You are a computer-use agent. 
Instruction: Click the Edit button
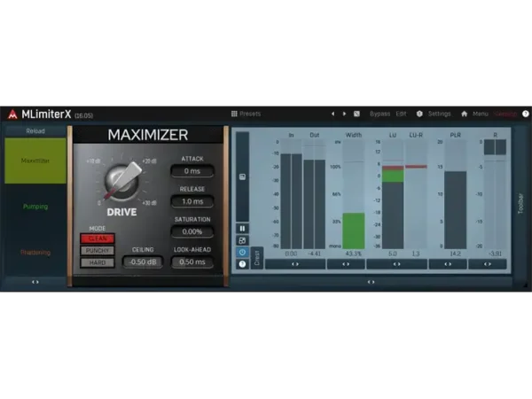pyautogui.click(x=401, y=113)
